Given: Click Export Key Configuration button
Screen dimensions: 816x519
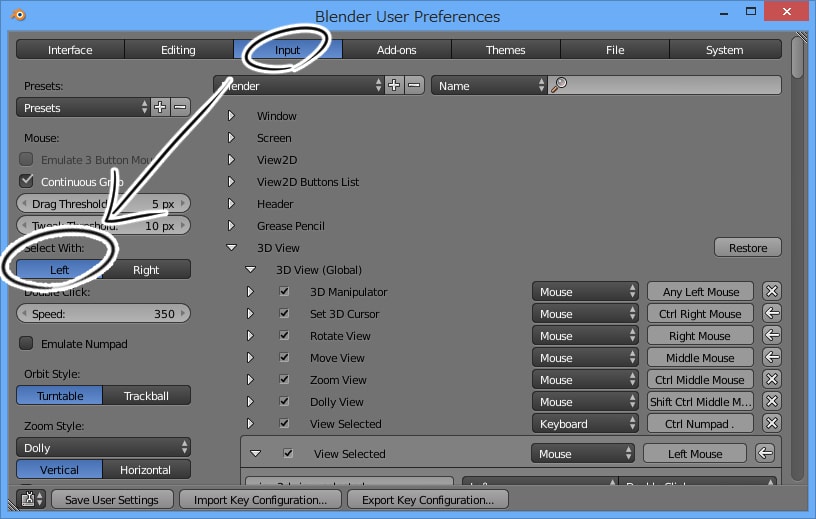Looking at the screenshot, I should point(428,499).
